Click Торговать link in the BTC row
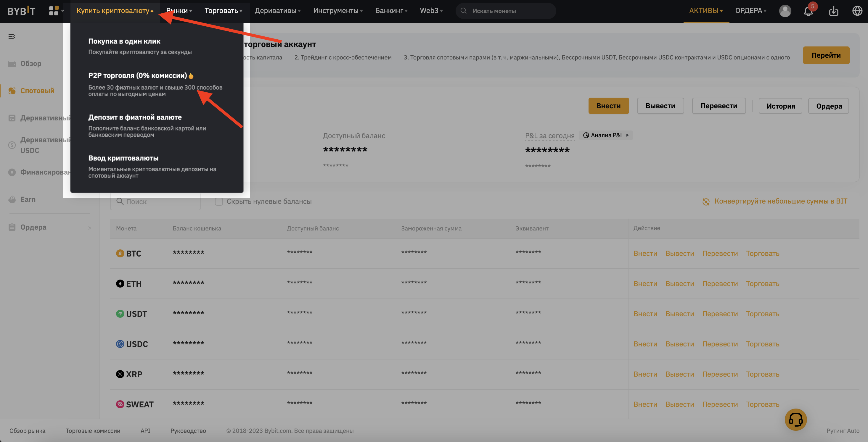The width and height of the screenshot is (868, 442). coord(762,253)
